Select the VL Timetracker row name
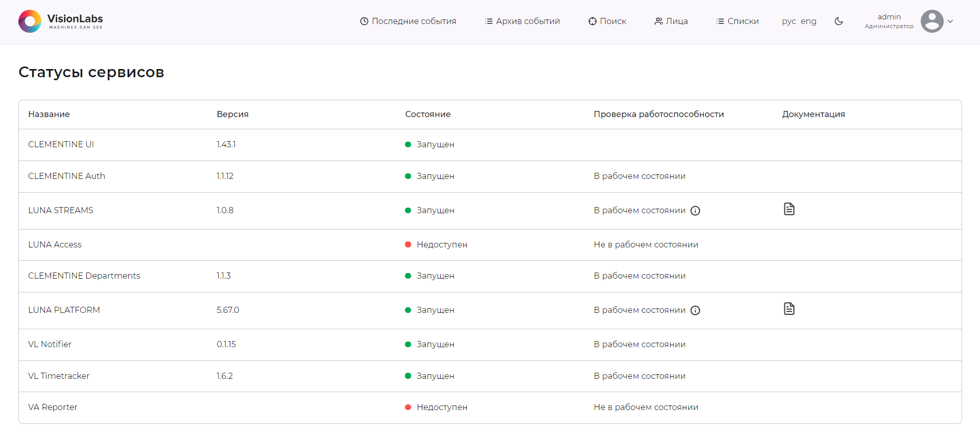980x431 pixels. tap(59, 376)
